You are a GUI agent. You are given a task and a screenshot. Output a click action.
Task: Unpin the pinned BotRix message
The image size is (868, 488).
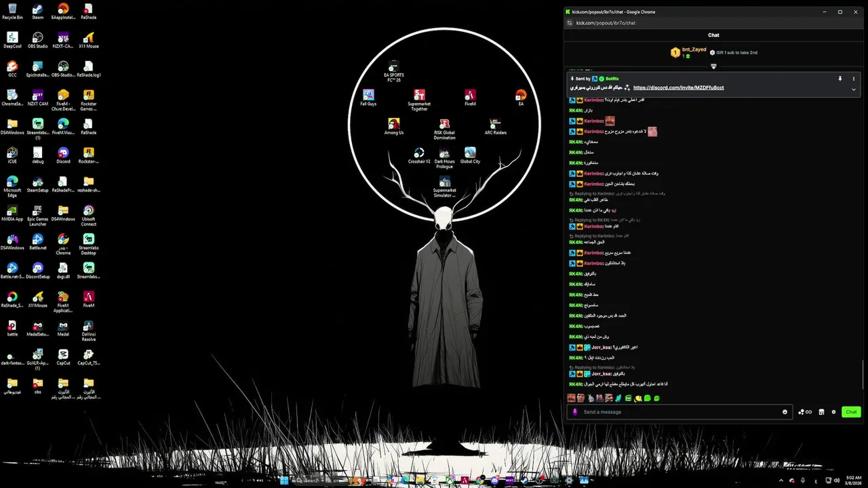pos(840,79)
